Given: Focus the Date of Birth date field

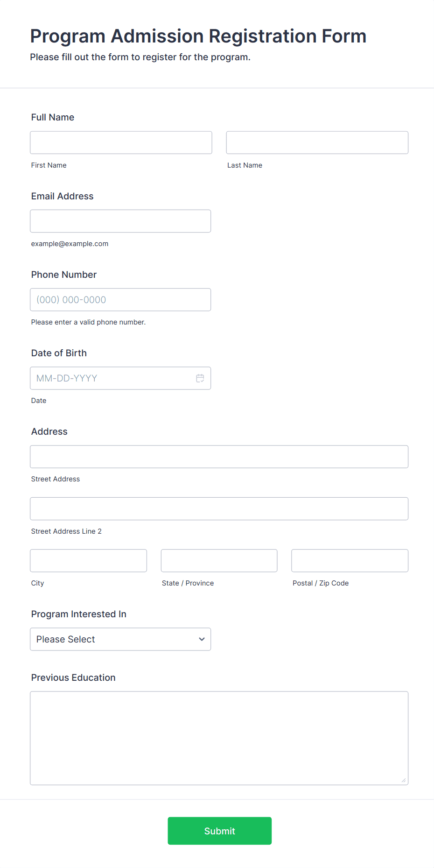Looking at the screenshot, I should [x=112, y=378].
